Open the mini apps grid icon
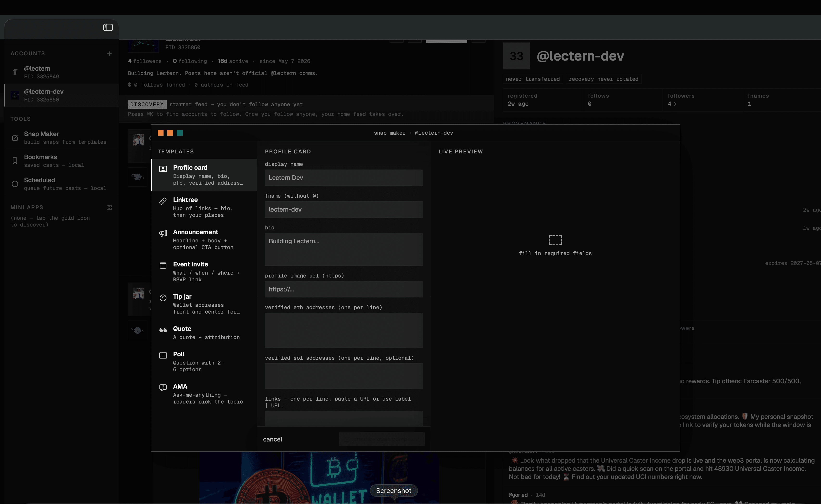The height and width of the screenshot is (504, 821). point(109,207)
